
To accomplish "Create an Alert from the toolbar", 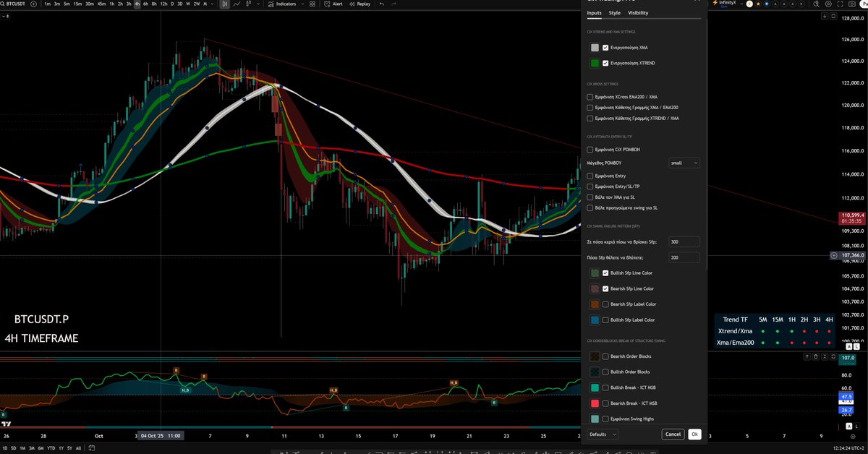I will click(333, 4).
